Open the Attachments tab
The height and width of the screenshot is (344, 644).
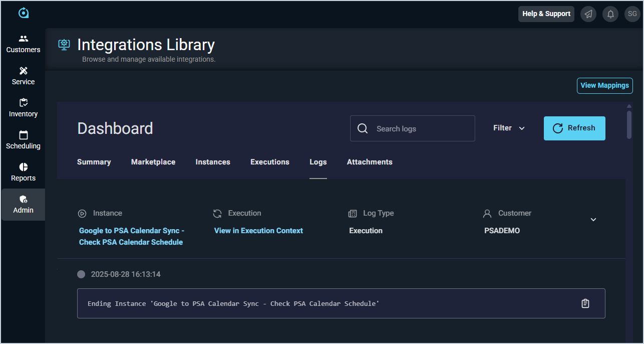click(370, 162)
